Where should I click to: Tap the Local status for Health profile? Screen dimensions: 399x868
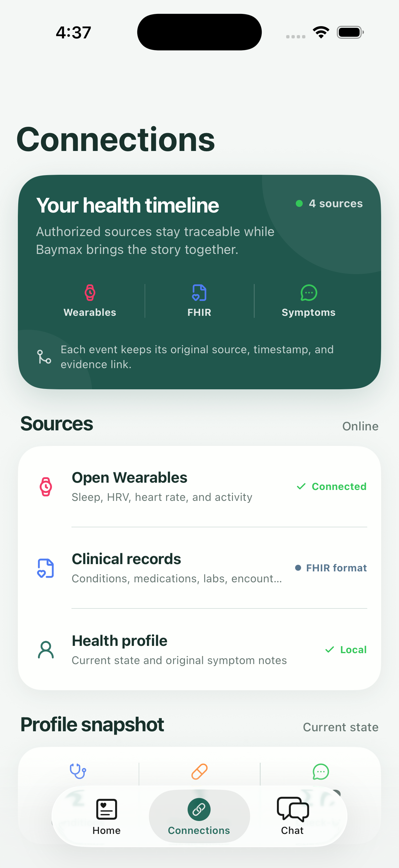click(x=346, y=649)
